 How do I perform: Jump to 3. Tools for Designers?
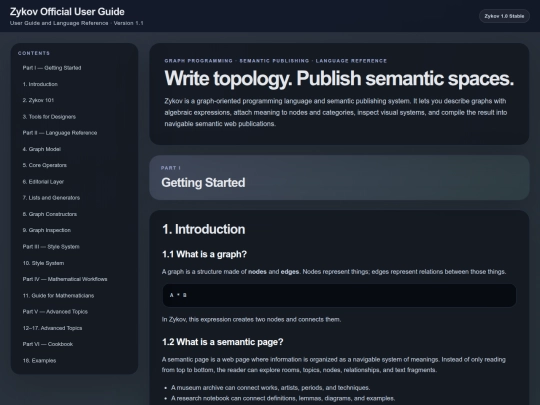click(49, 117)
